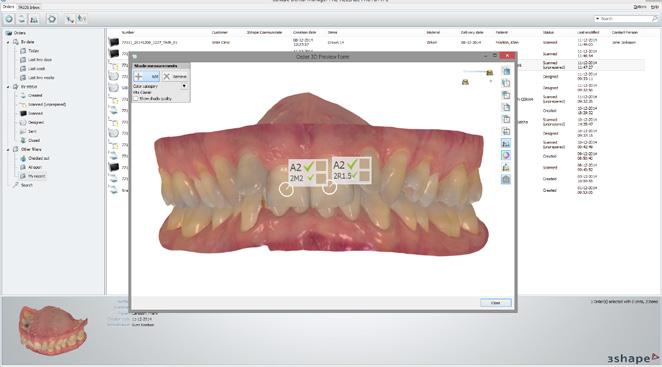The width and height of the screenshot is (662, 367).
Task: Click the topmost view icon in preview side toolbar
Action: pos(506,71)
